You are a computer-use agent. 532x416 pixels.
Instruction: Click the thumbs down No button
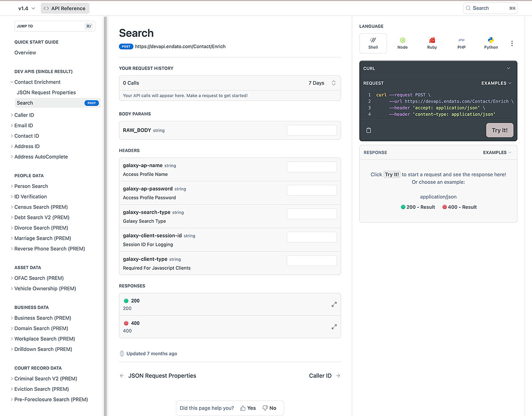click(x=269, y=408)
